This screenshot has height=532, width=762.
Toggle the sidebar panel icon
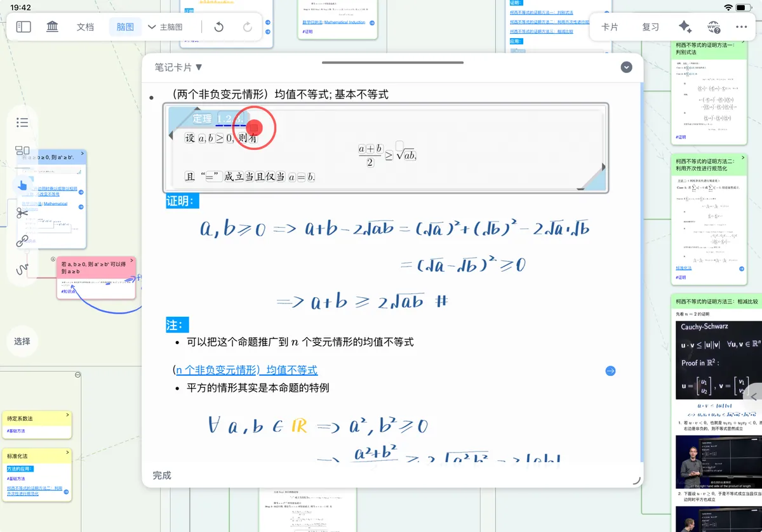click(x=23, y=27)
